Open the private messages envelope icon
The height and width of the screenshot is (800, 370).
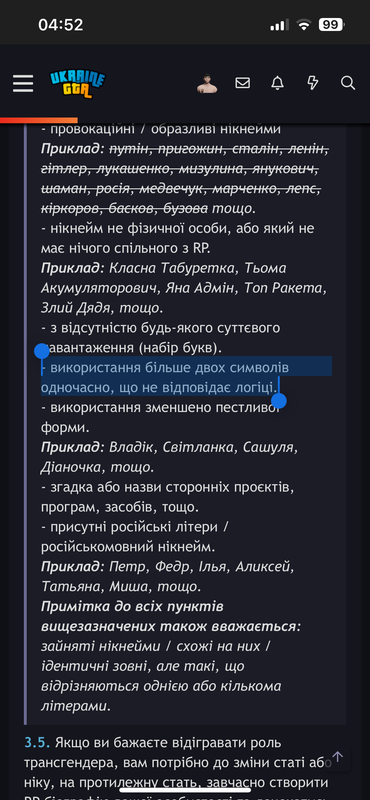pyautogui.click(x=242, y=83)
